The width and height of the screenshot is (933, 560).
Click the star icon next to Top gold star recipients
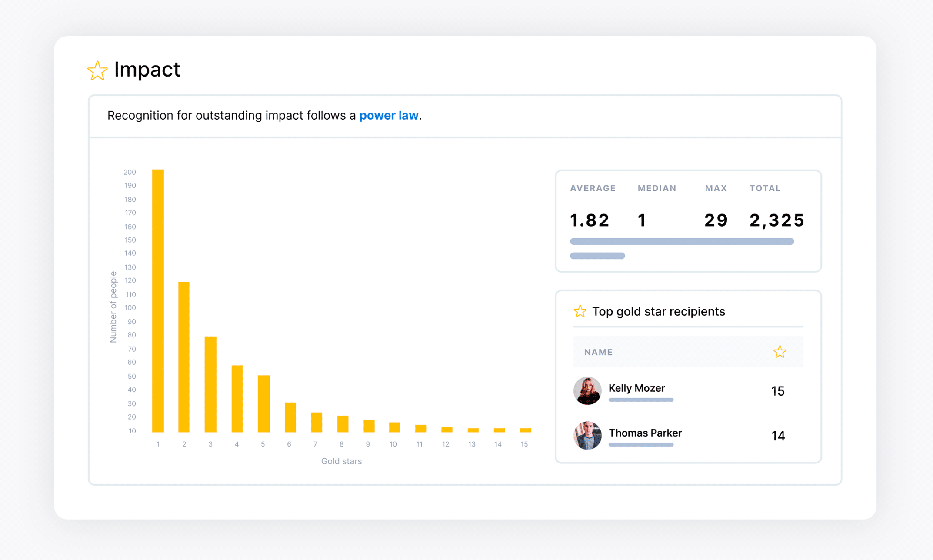580,311
